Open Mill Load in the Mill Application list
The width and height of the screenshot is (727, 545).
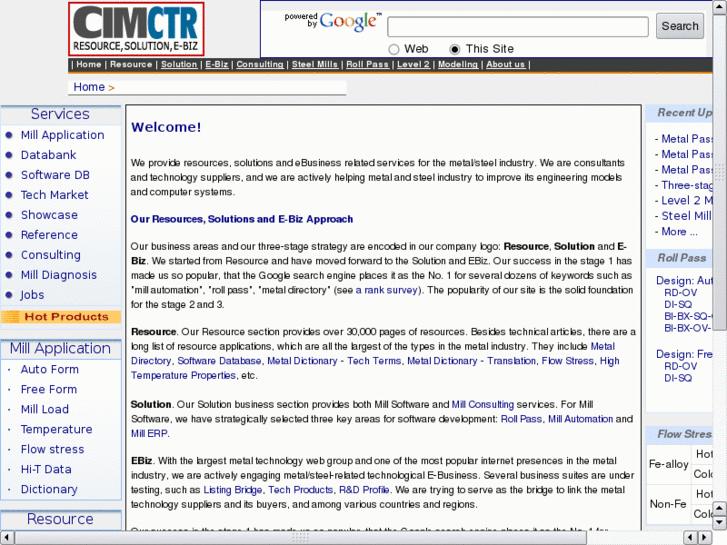point(45,409)
